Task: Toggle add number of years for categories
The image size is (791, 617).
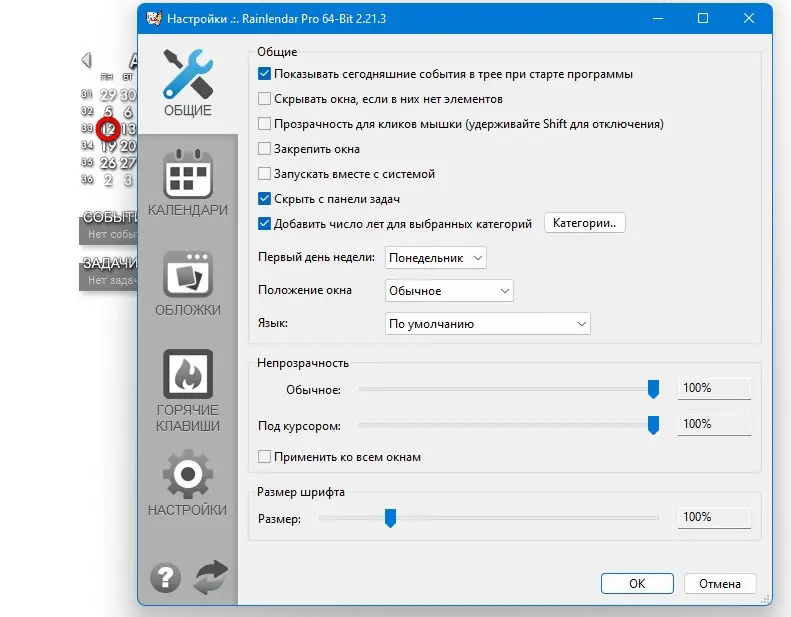Action: [x=264, y=223]
